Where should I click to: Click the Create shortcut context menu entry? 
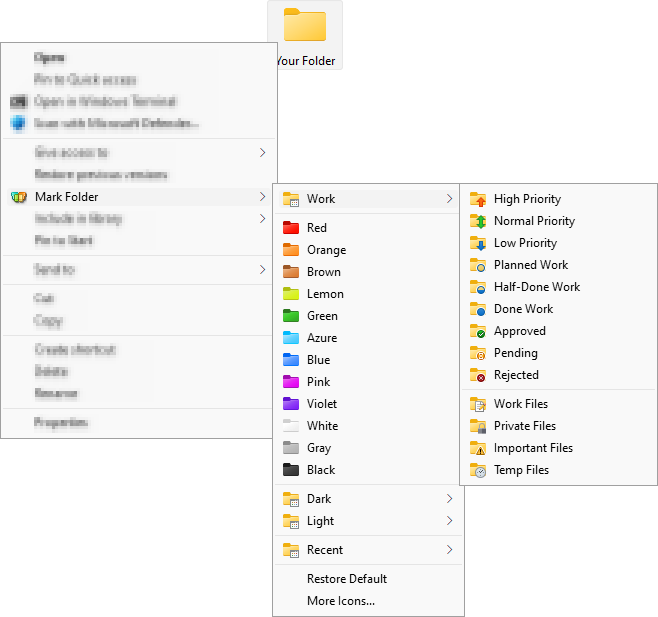point(138,350)
